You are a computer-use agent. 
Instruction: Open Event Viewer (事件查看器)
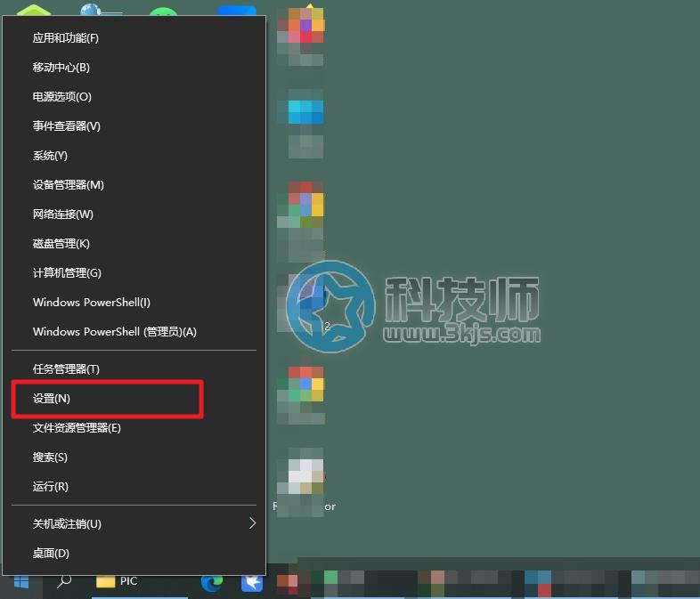tap(134, 126)
